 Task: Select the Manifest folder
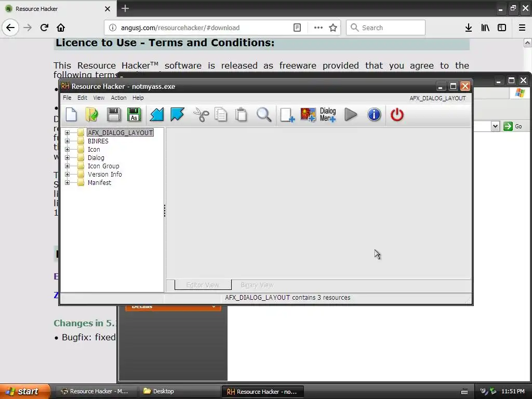pyautogui.click(x=99, y=183)
